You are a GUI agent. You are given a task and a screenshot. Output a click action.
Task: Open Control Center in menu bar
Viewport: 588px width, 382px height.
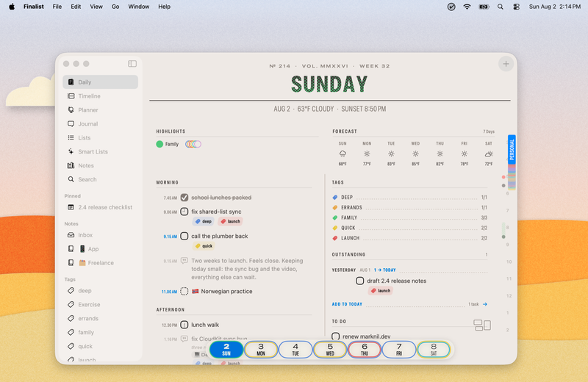point(517,7)
